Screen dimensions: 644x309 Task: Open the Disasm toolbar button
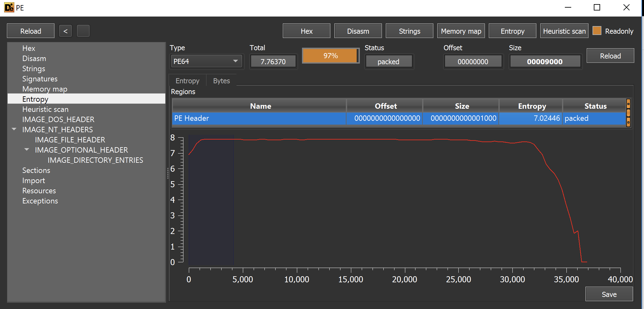[358, 31]
